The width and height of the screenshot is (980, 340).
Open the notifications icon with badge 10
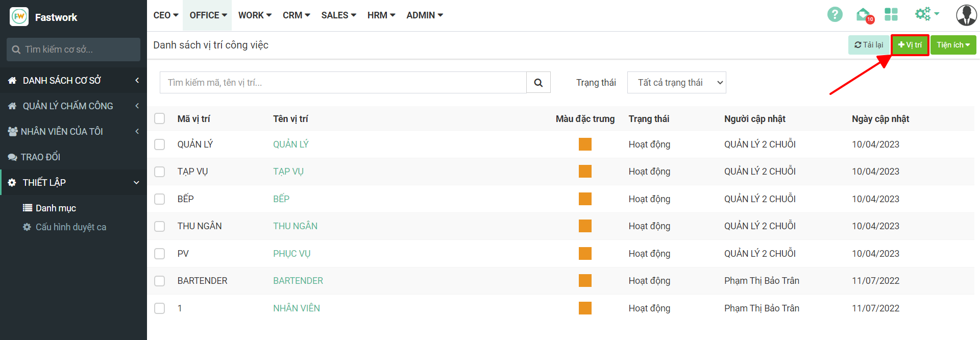point(864,15)
